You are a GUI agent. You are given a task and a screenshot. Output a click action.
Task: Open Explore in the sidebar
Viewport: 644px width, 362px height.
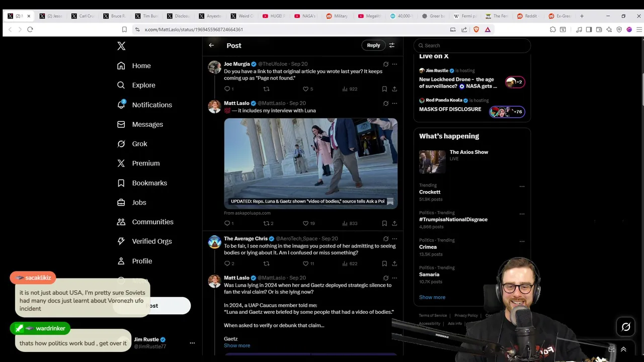click(x=136, y=85)
